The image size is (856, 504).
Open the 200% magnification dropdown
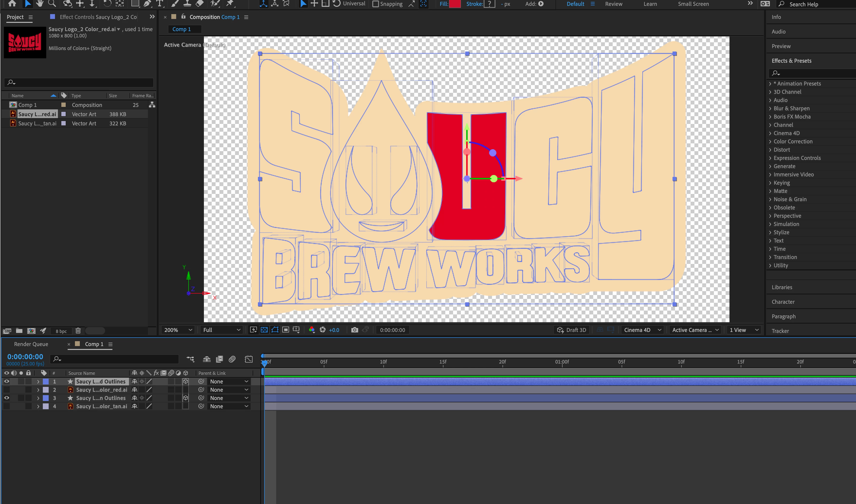pyautogui.click(x=178, y=330)
